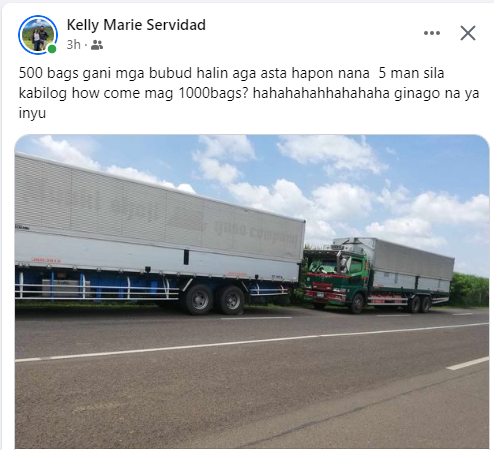
Task: Click the word "hahahahahhahahaha" in the caption
Action: pyautogui.click(x=321, y=93)
